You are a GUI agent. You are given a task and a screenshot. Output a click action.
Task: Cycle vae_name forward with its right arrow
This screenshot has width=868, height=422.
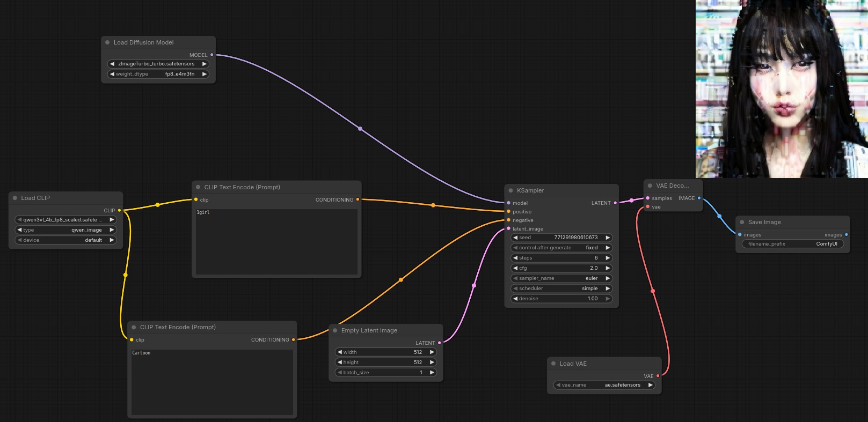coord(650,385)
